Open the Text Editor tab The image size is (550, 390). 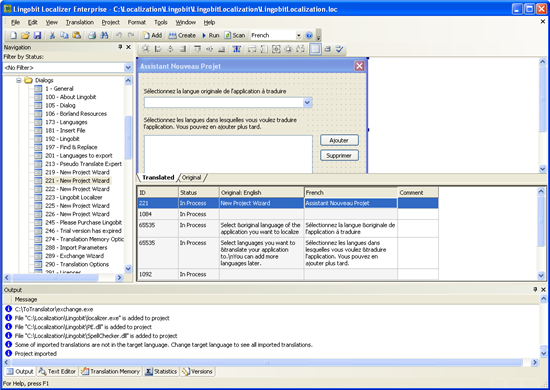[x=58, y=371]
